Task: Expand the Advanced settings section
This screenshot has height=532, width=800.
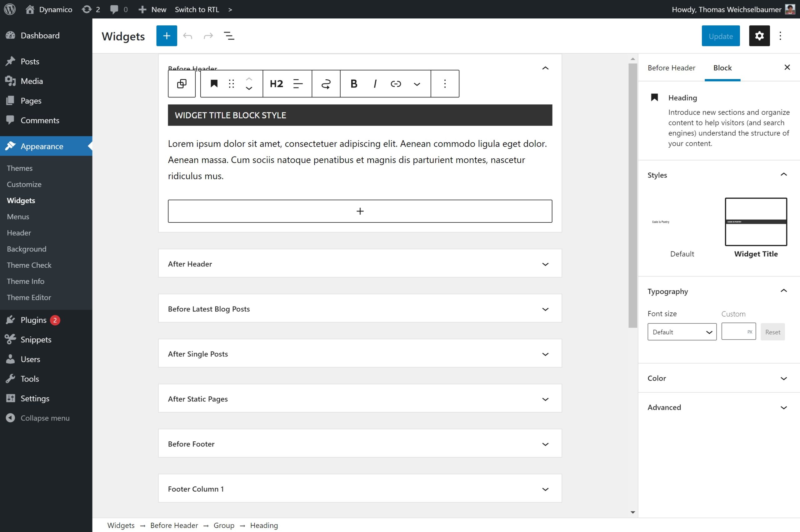Action: [719, 407]
